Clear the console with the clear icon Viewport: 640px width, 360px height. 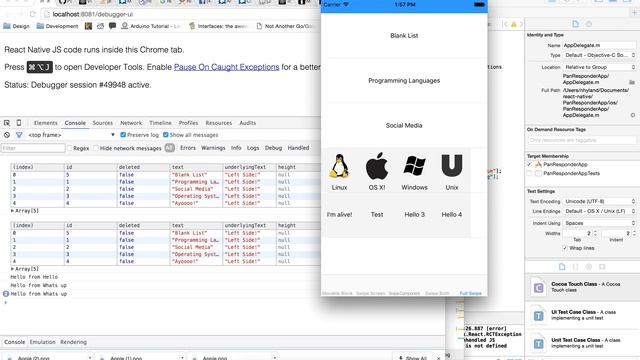[x=7, y=135]
